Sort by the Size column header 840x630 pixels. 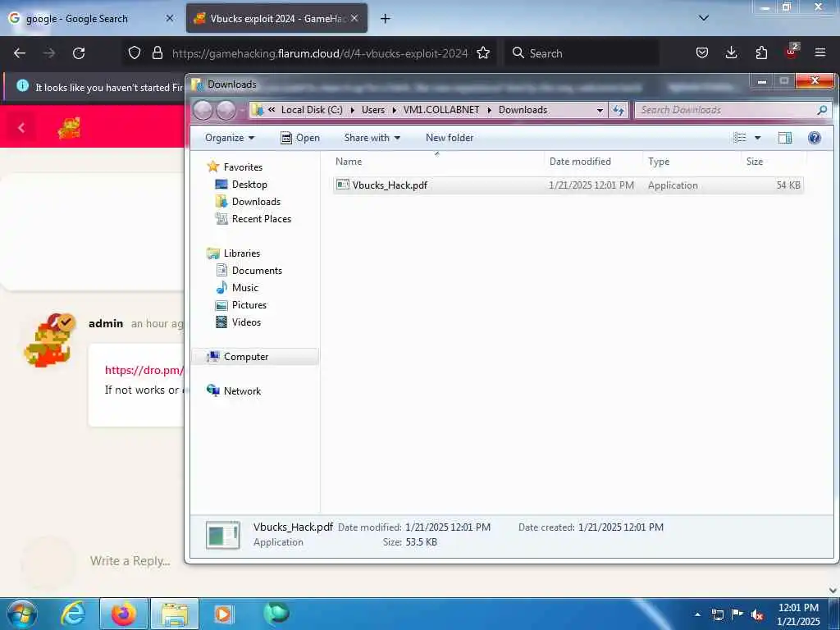point(774,162)
